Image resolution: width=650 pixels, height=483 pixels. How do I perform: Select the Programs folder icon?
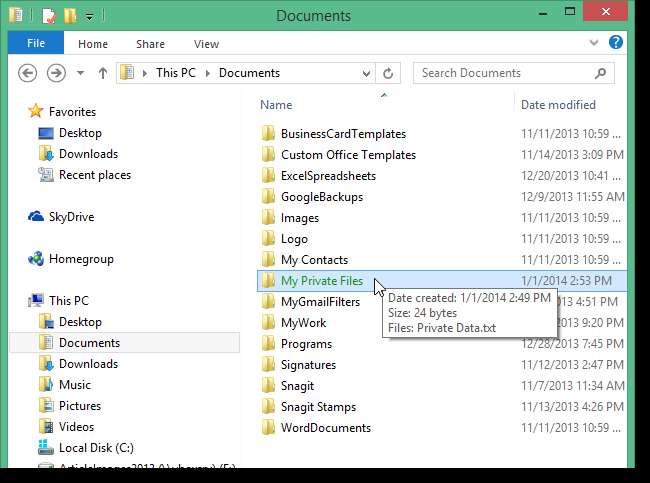pyautogui.click(x=268, y=344)
